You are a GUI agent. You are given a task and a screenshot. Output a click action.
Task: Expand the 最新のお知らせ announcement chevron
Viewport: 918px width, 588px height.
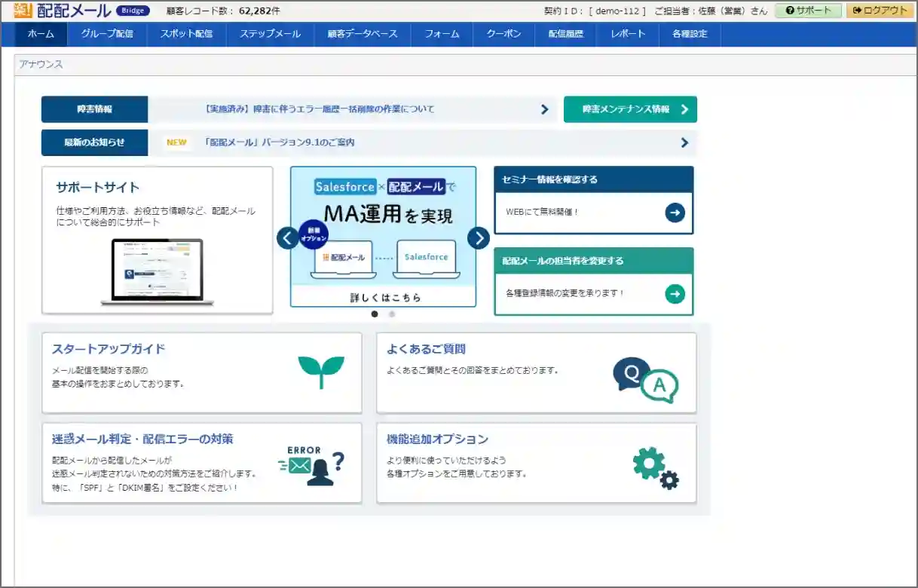click(684, 142)
